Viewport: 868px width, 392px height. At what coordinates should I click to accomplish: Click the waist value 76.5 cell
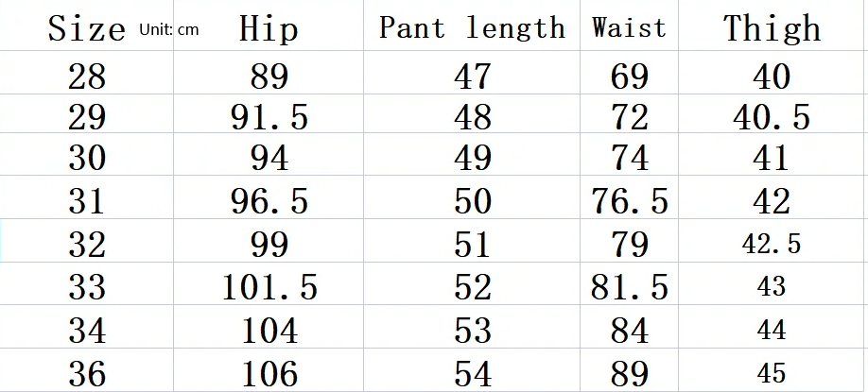coord(630,201)
